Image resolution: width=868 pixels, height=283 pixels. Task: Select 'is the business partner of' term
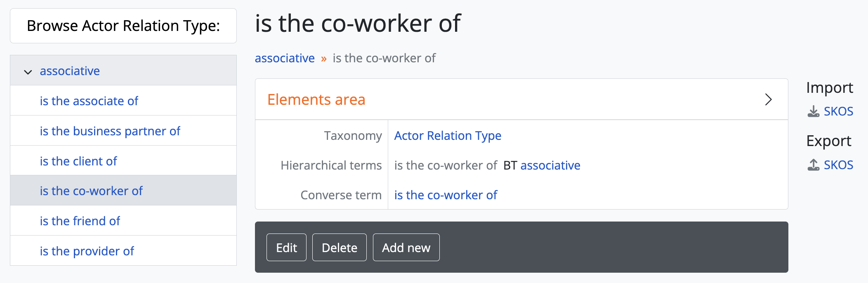(110, 131)
